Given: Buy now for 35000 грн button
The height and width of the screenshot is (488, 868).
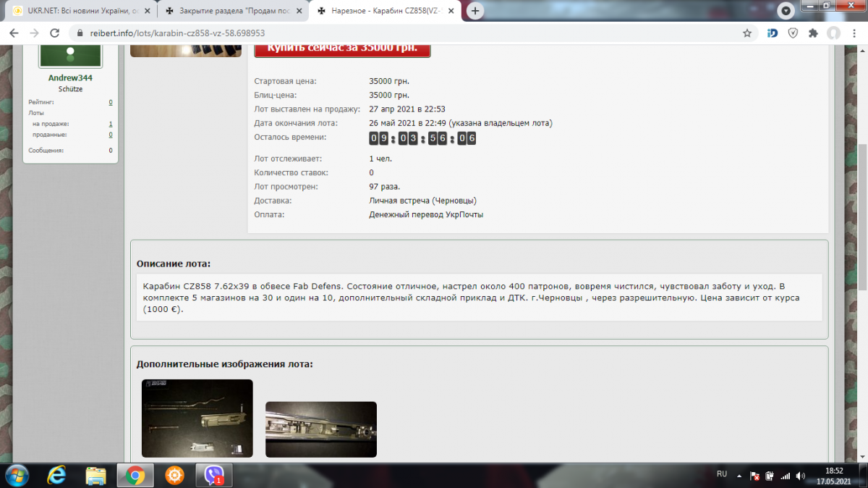Looking at the screenshot, I should click(342, 49).
